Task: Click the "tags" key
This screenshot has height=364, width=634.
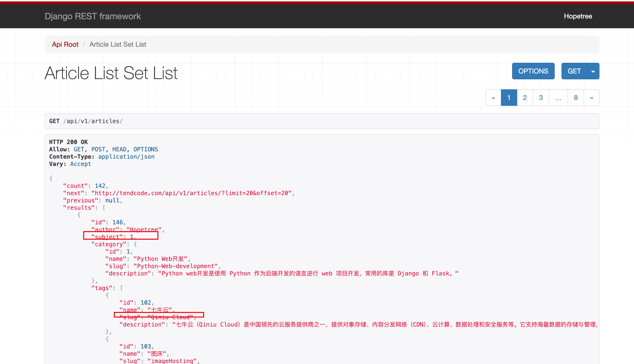Action: click(x=102, y=288)
